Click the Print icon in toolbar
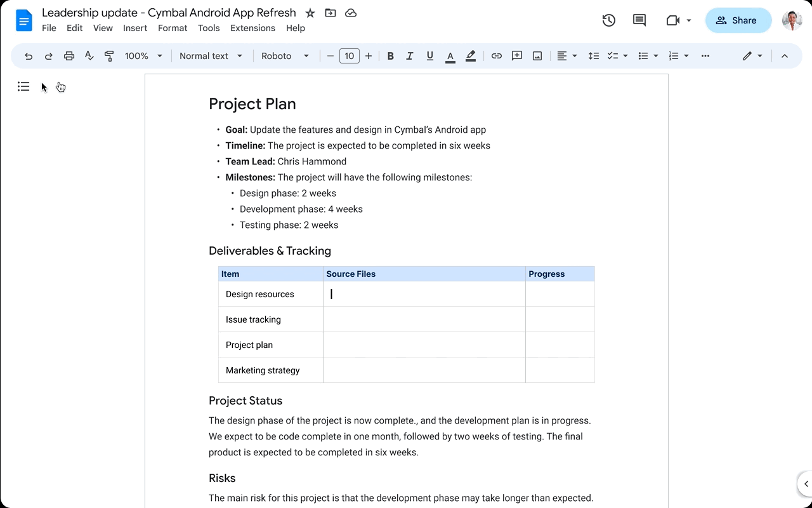 69,56
